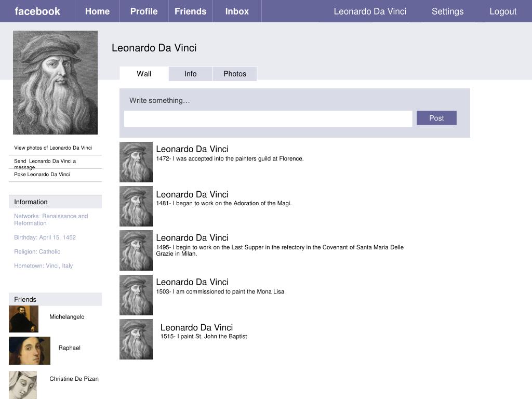Go to Profile in the top navigation
Image resolution: width=532 pixels, height=399 pixels.
(144, 11)
